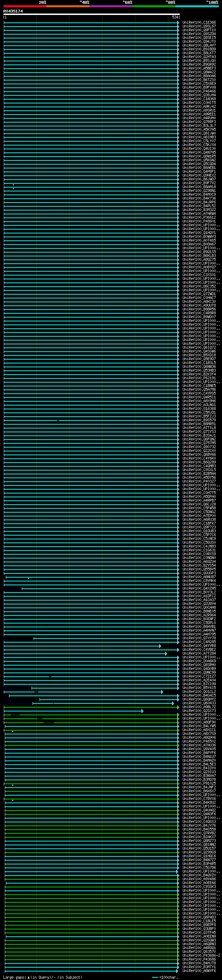Click the query name AV435174
Screen dimensions: 222x980
pyautogui.click(x=13, y=11)
